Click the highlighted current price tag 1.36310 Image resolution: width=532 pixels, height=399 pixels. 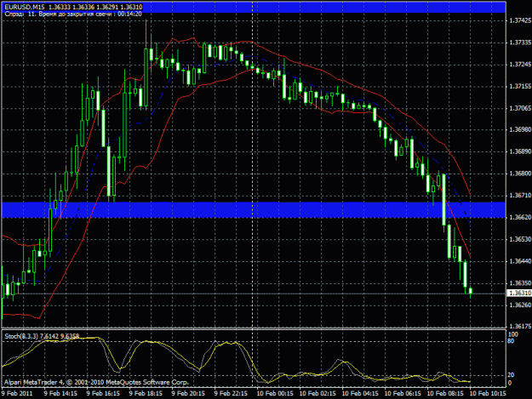coord(519,293)
